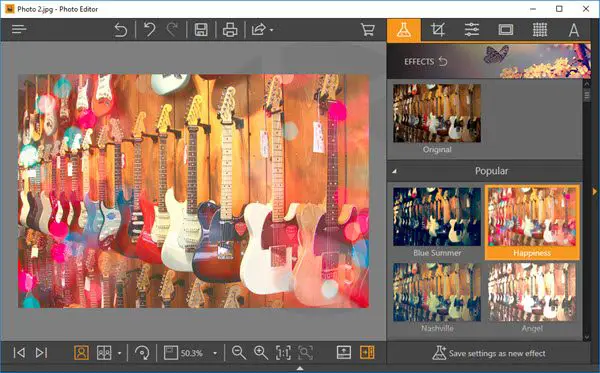
Task: Click the Photo Editor app icon in the title bar
Action: tap(10, 9)
